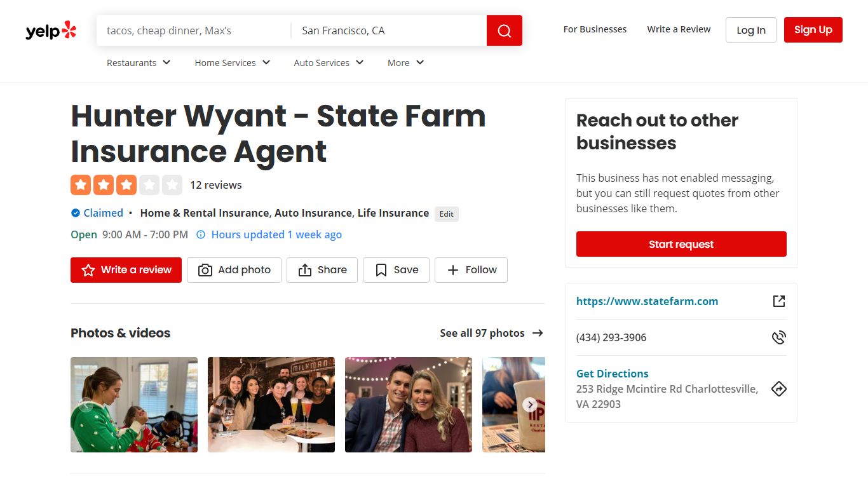Click the red search magnifier button
868x488 pixels.
(505, 30)
